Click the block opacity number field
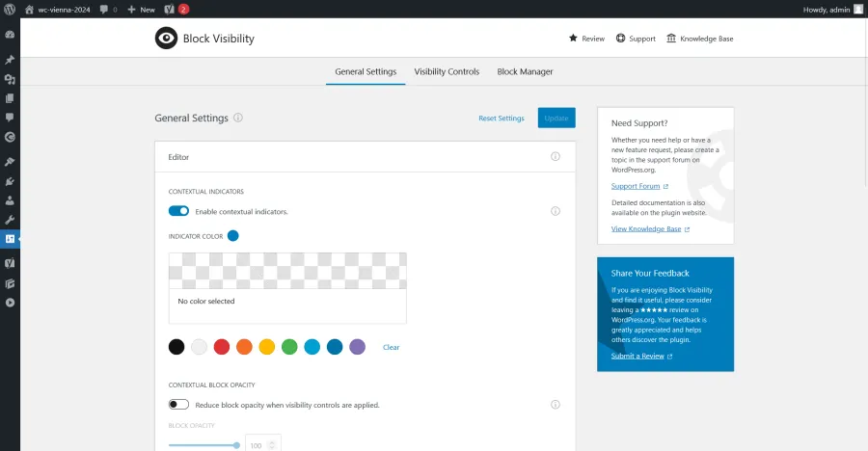The height and width of the screenshot is (451, 868). (x=263, y=443)
